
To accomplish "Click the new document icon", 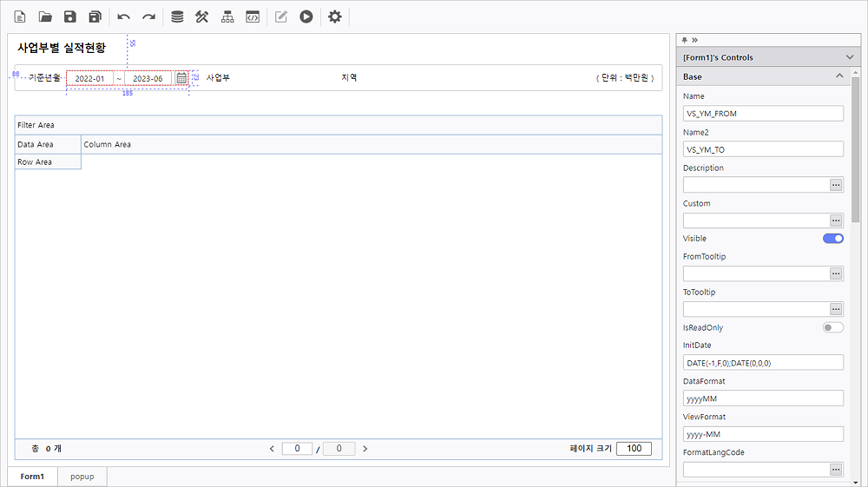I will (x=20, y=16).
